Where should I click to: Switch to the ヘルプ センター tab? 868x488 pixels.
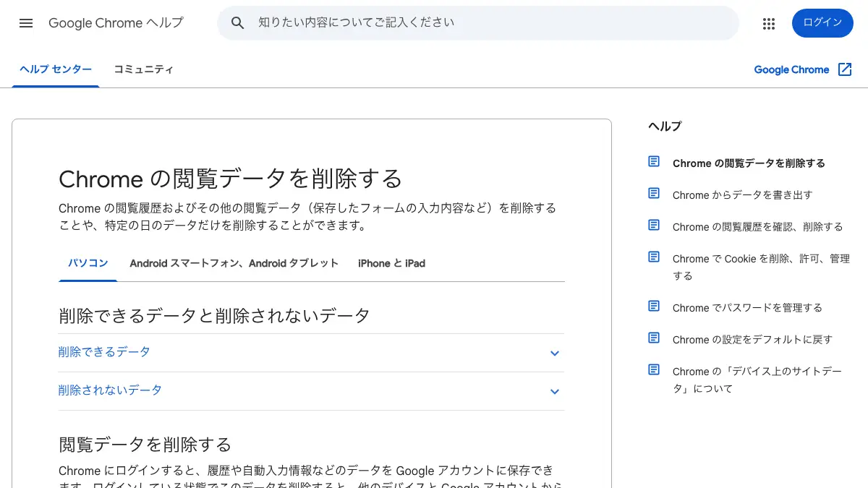[x=56, y=69]
